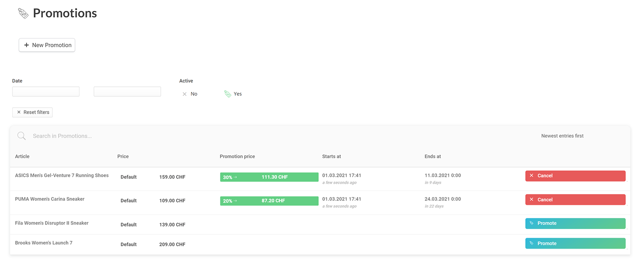This screenshot has width=644, height=278.
Task: Click the X icon in Reset filters
Action: click(19, 112)
